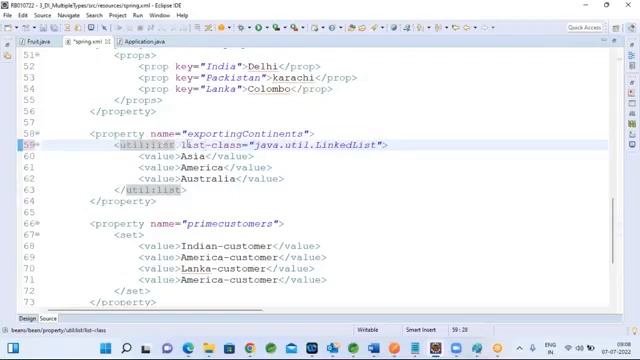
Task: Open the Window menu
Action: coord(160,16)
